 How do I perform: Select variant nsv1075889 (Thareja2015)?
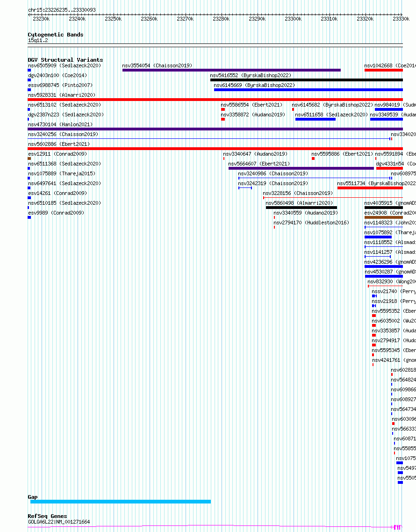pos(62,174)
